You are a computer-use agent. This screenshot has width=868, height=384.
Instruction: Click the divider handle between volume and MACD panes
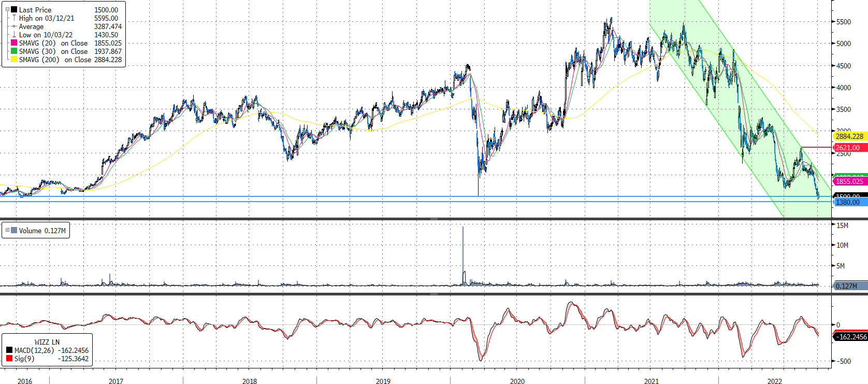click(x=434, y=294)
